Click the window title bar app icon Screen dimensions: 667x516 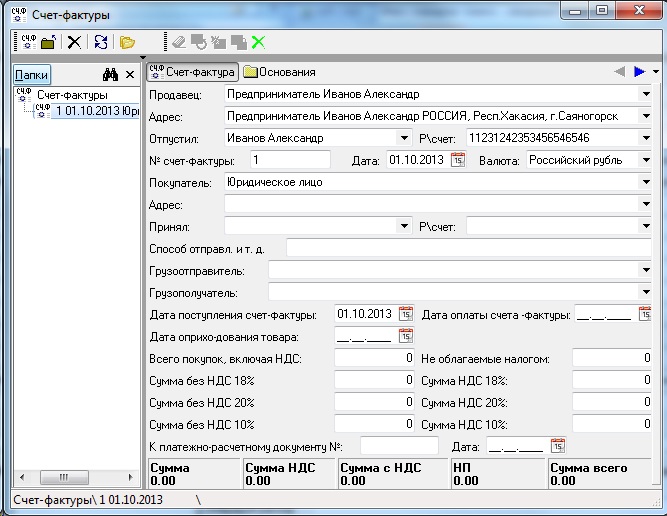19,15
